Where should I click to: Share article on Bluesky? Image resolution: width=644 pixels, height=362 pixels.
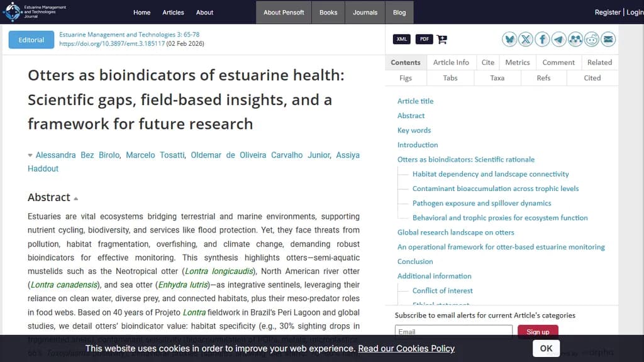pos(509,40)
